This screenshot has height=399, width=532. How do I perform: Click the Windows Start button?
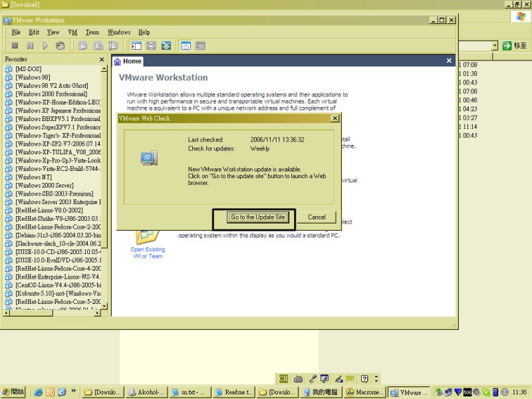(13, 392)
